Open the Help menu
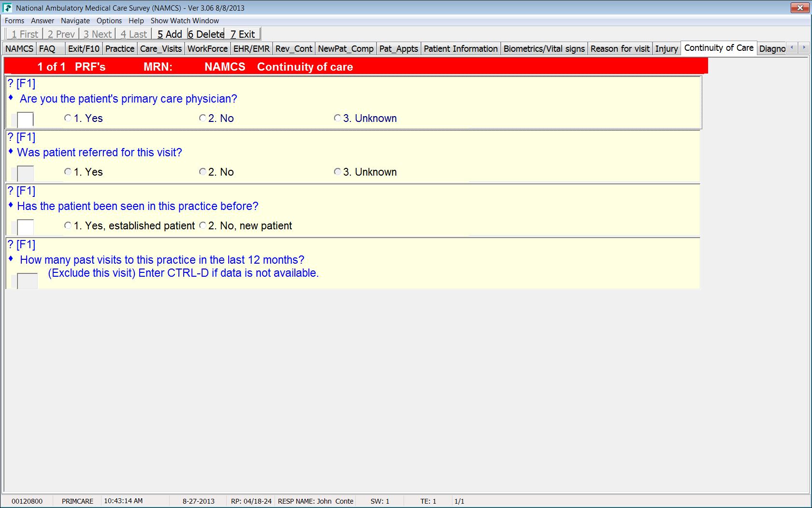This screenshot has width=812, height=508. pyautogui.click(x=136, y=21)
